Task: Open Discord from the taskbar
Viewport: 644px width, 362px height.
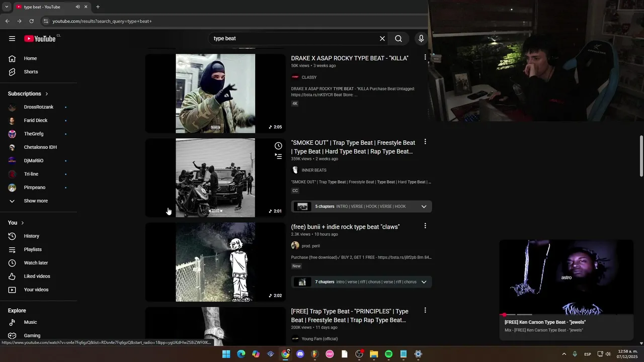Action: (x=300, y=354)
